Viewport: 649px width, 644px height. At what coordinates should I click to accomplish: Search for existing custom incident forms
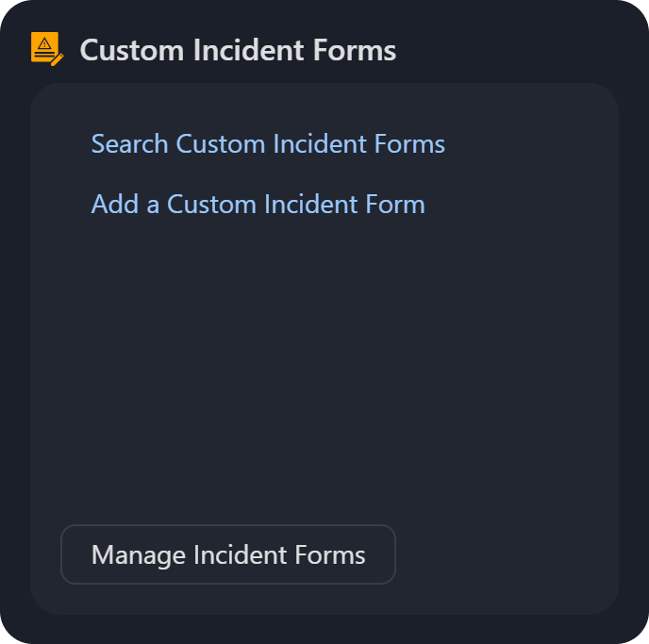pos(268,144)
